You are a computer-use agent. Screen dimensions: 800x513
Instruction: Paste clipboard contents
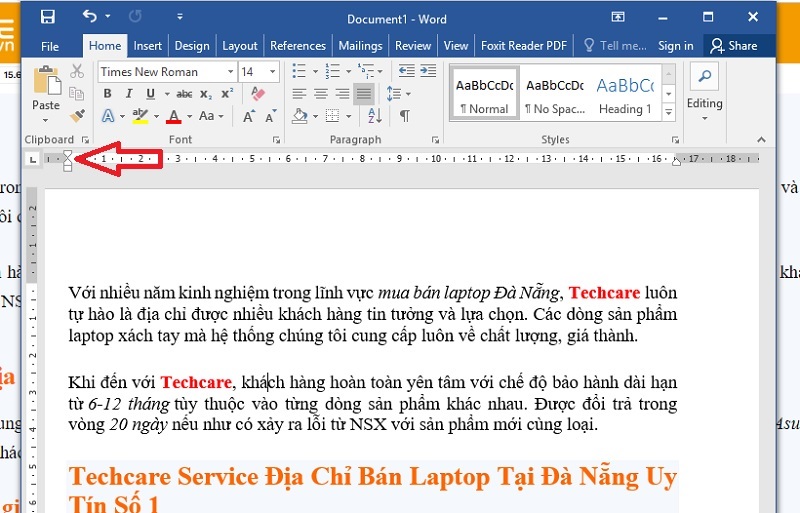coord(46,82)
